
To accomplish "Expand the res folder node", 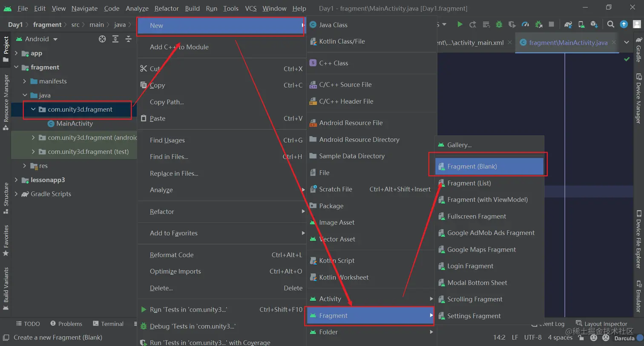I will pyautogui.click(x=24, y=166).
